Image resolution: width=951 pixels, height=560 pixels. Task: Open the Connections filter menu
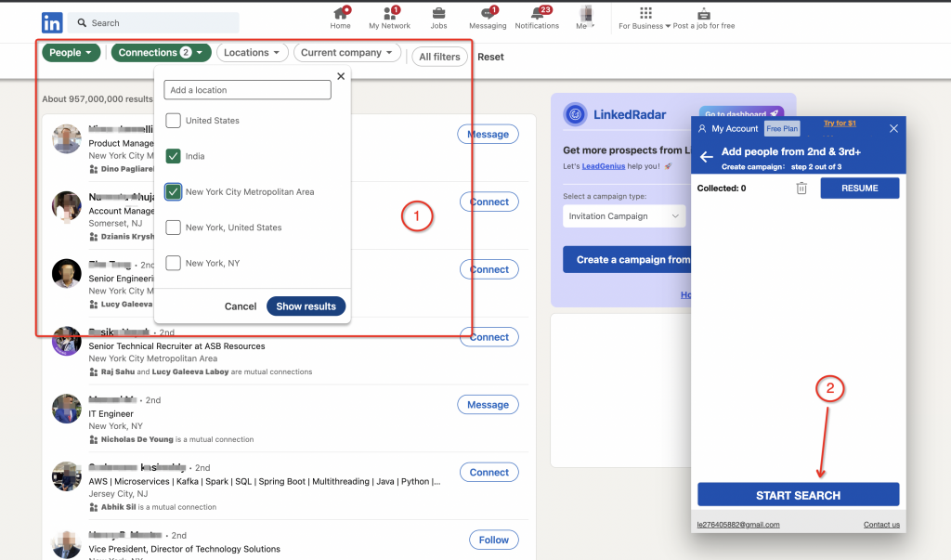160,52
